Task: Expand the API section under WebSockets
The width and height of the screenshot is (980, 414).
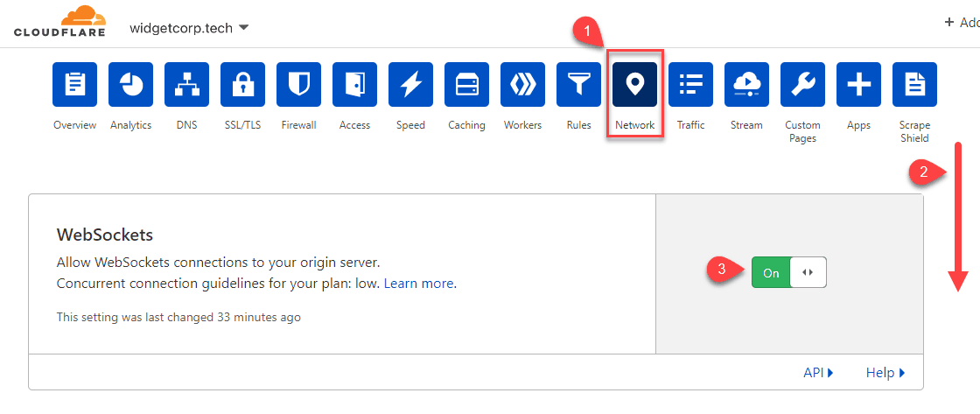Action: tap(818, 373)
